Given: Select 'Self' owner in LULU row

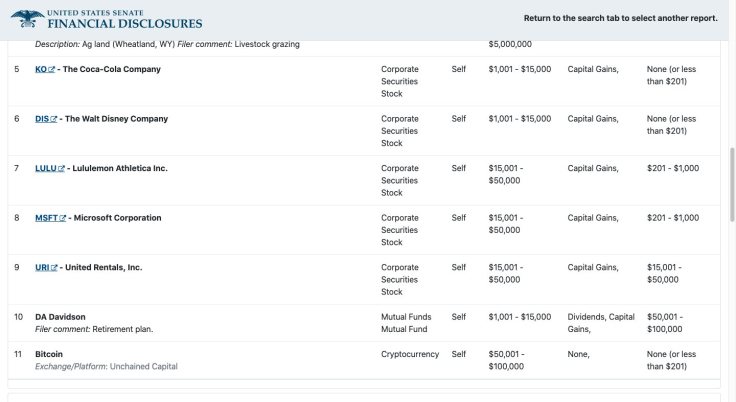Looking at the screenshot, I should tap(459, 168).
